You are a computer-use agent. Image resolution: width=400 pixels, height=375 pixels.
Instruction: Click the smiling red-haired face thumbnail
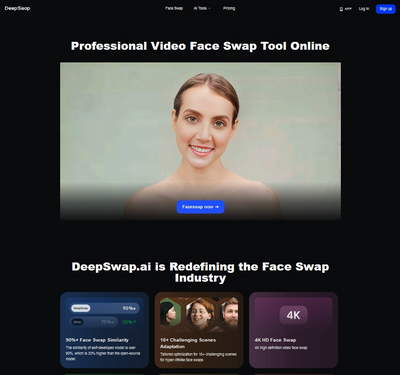[200, 313]
